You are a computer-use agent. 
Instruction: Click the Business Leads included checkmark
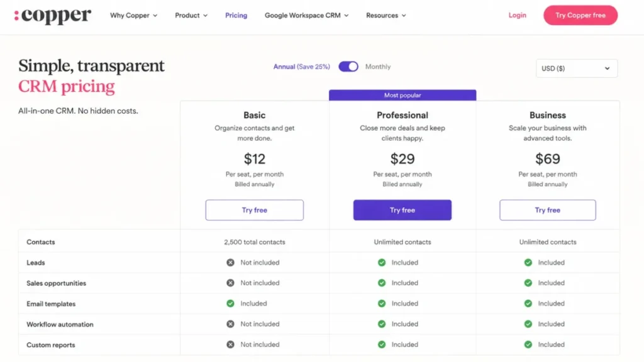coord(528,262)
